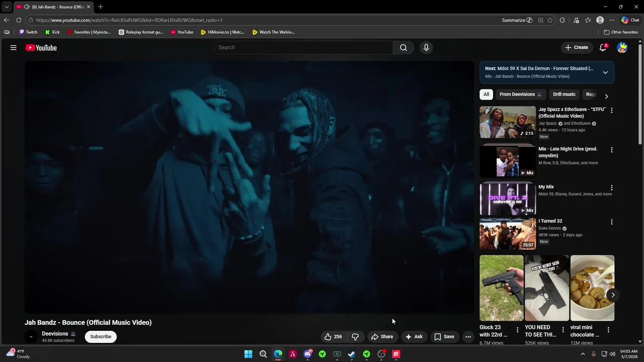This screenshot has width=644, height=362.
Task: Open I Turned 32 by Duke Dennis
Action: point(508,234)
